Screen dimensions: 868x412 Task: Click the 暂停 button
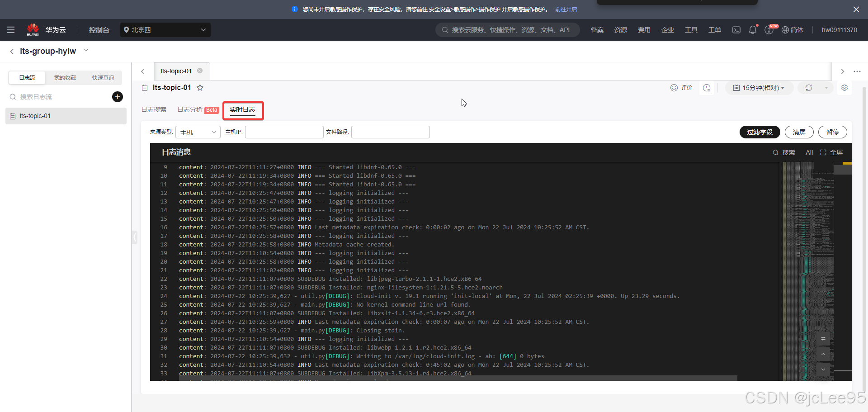click(833, 132)
